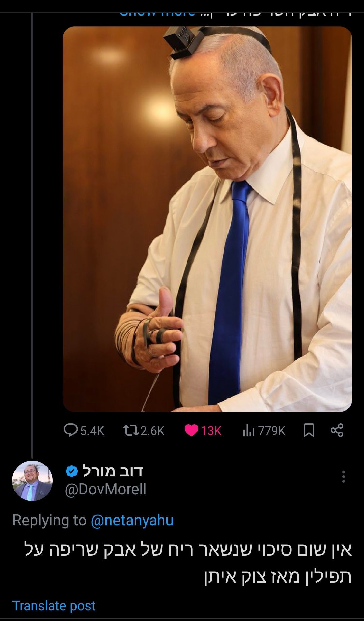Click the blue verified badge
The width and height of the screenshot is (364, 621).
pyautogui.click(x=71, y=471)
